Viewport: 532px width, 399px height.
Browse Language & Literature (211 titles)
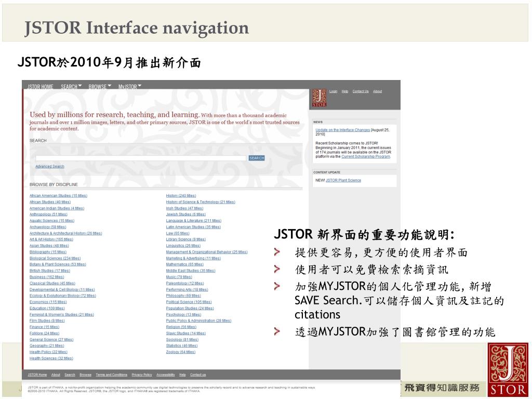[x=193, y=220]
